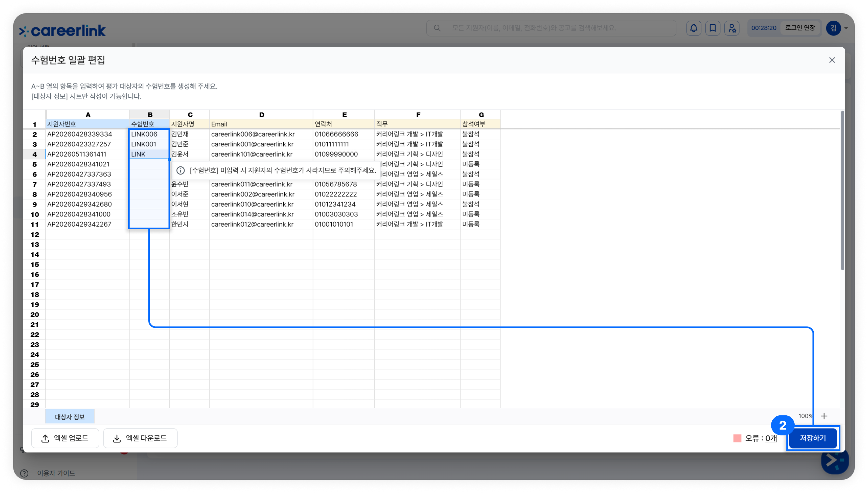Select column B header

[150, 115]
